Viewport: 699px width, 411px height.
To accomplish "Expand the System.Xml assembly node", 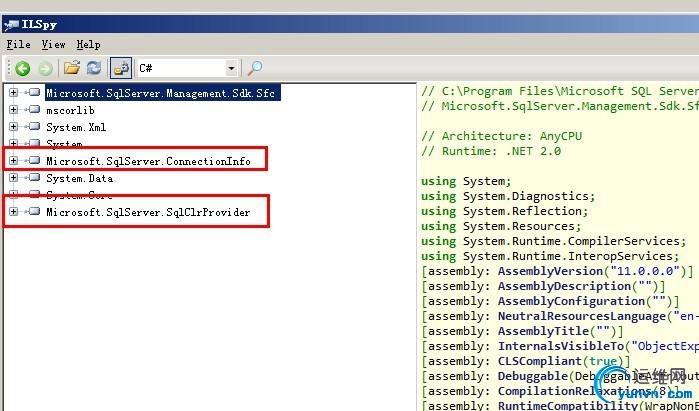I will 13,127.
